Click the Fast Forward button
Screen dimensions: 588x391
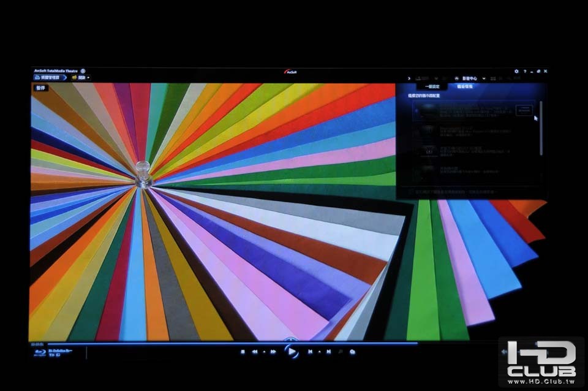[x=273, y=352]
